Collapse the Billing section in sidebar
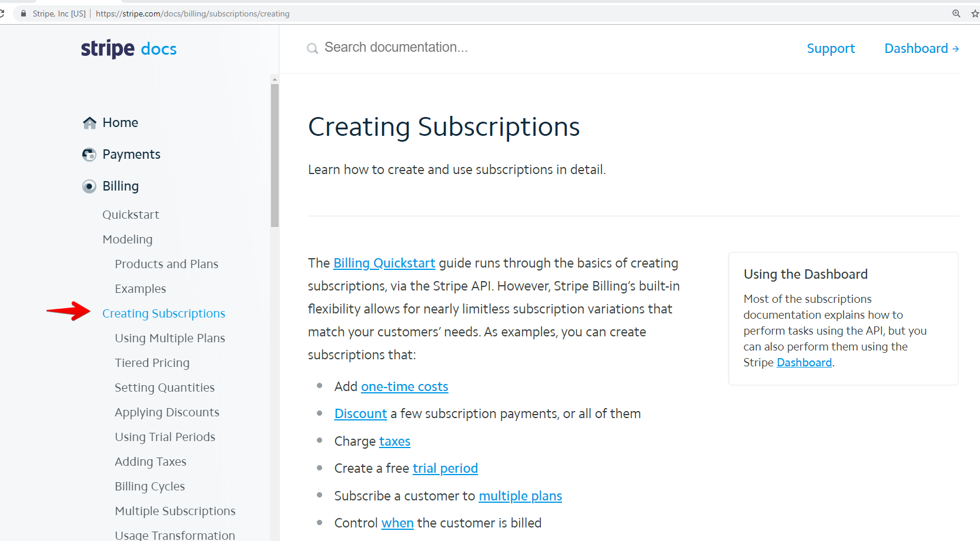 pos(121,186)
